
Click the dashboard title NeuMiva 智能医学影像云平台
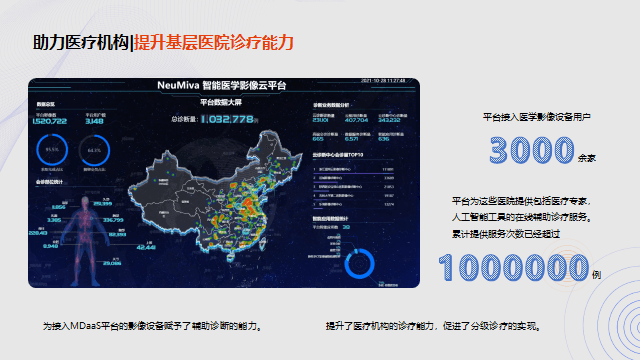[222, 85]
